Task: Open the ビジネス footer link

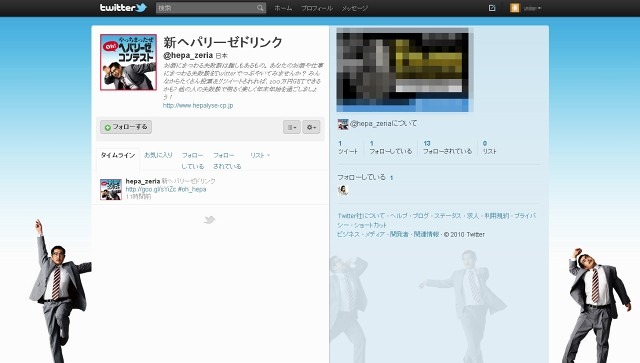Action: 349,234
